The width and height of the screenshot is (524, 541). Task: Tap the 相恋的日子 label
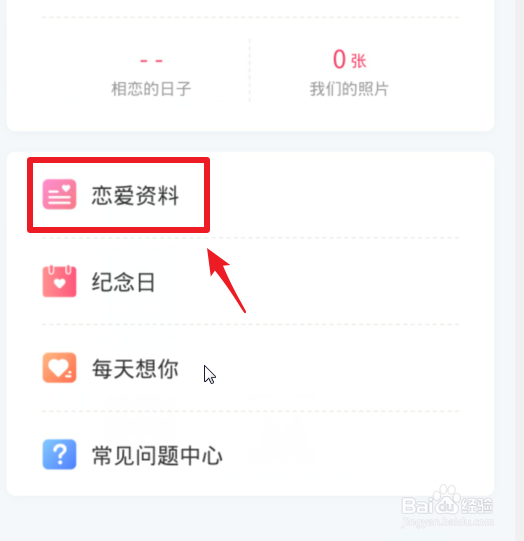151,89
